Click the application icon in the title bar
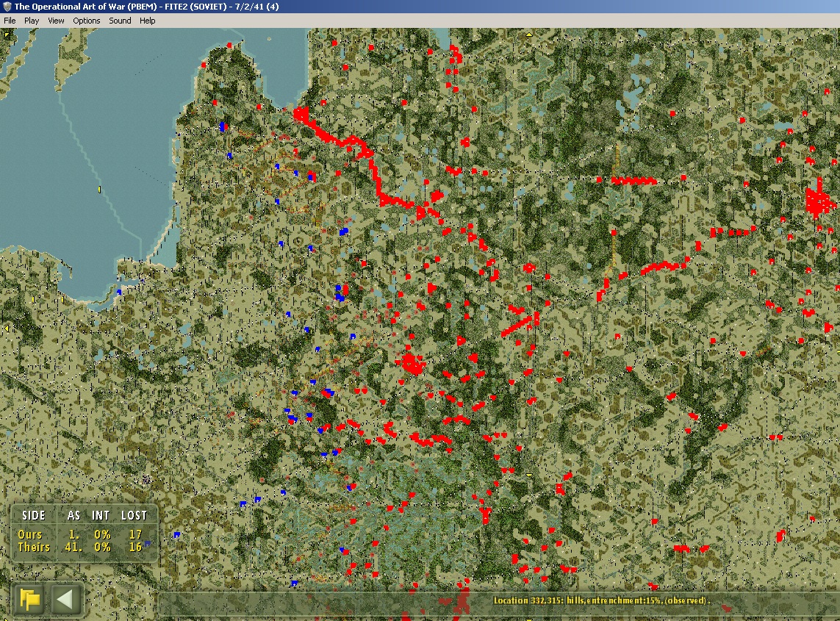 click(x=7, y=7)
